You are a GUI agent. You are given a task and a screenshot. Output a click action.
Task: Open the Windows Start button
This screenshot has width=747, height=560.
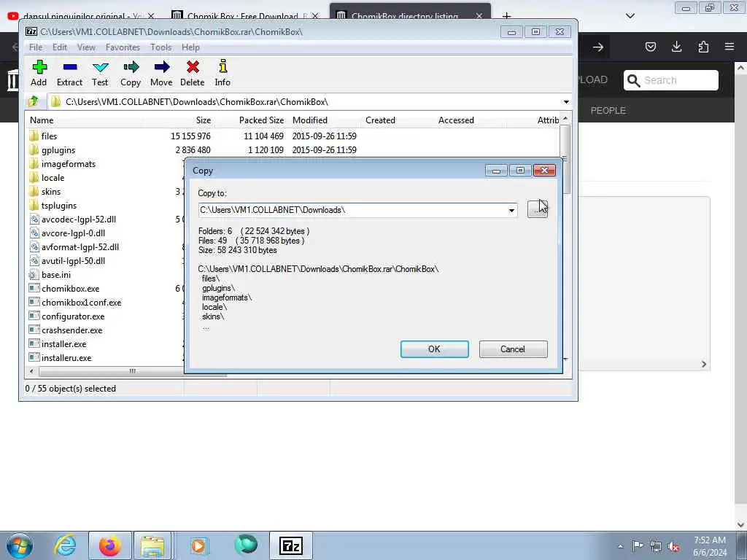tap(20, 545)
